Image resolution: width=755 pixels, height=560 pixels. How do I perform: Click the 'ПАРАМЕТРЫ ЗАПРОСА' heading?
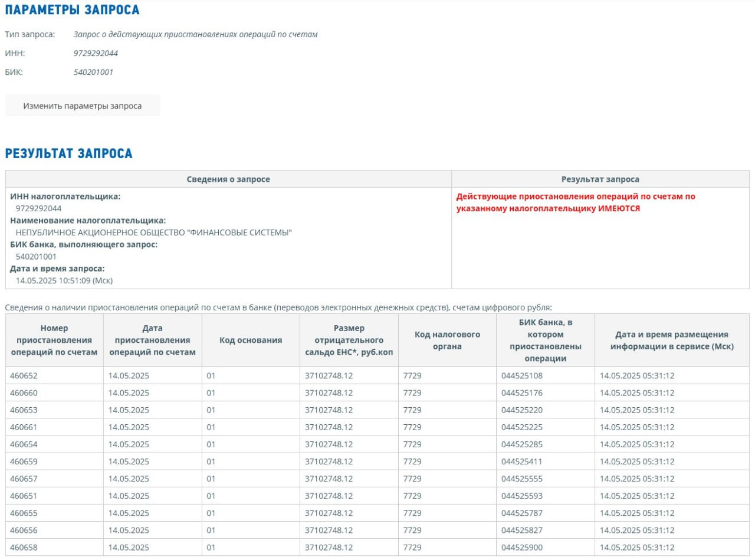click(x=73, y=10)
